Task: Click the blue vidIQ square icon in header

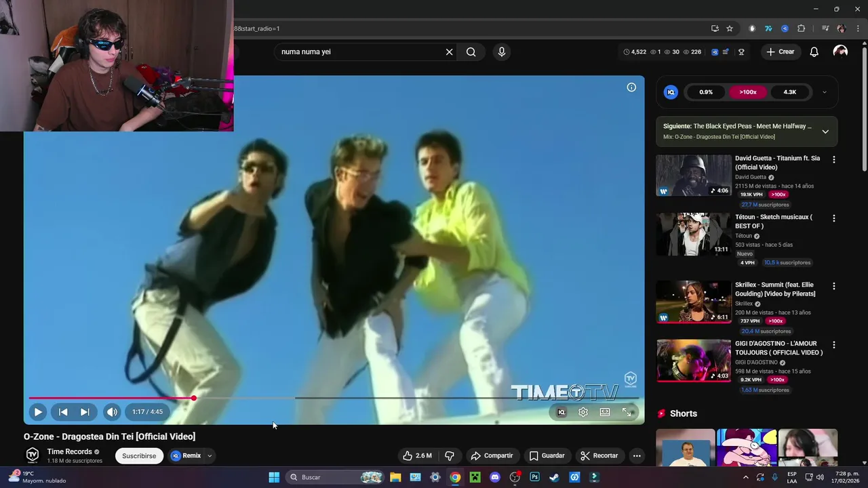Action: pyautogui.click(x=715, y=52)
